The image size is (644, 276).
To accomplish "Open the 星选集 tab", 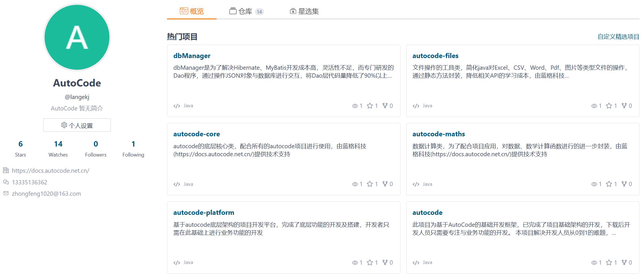I will tap(304, 11).
